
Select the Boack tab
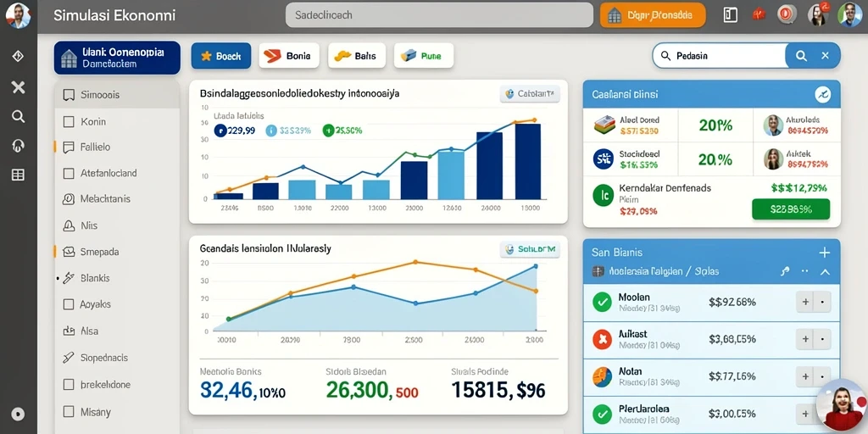pos(221,56)
